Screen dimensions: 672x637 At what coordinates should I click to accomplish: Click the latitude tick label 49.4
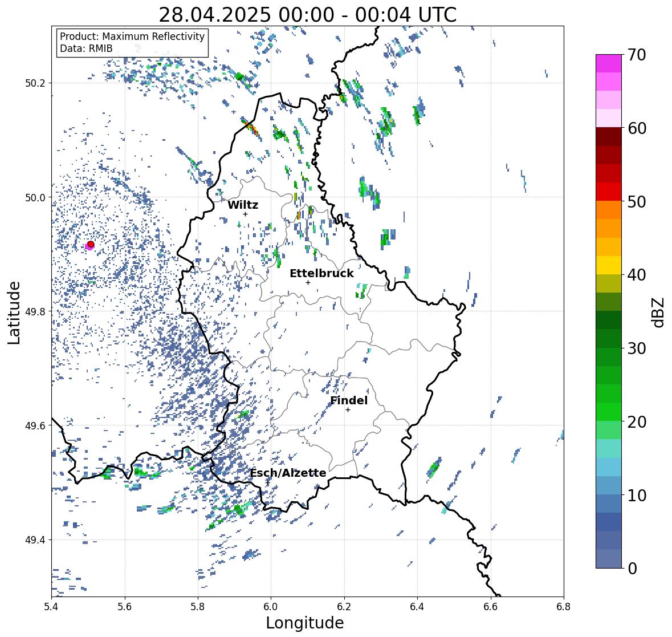35,540
